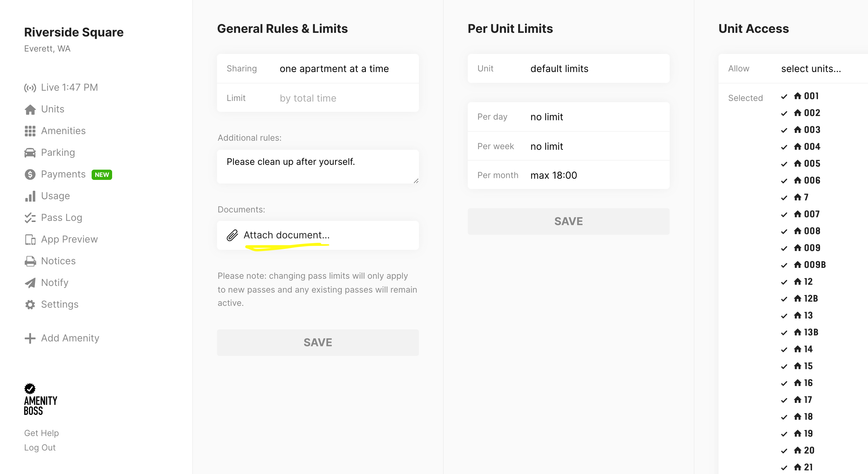
Task: Click the Additional rules text box
Action: pos(318,167)
